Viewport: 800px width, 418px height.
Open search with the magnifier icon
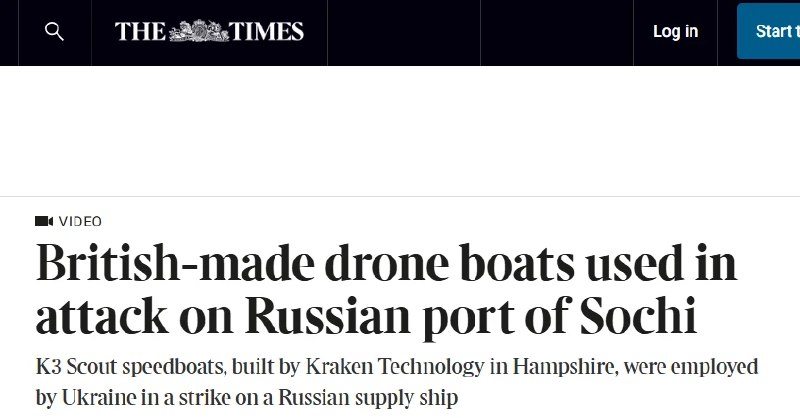(x=54, y=32)
